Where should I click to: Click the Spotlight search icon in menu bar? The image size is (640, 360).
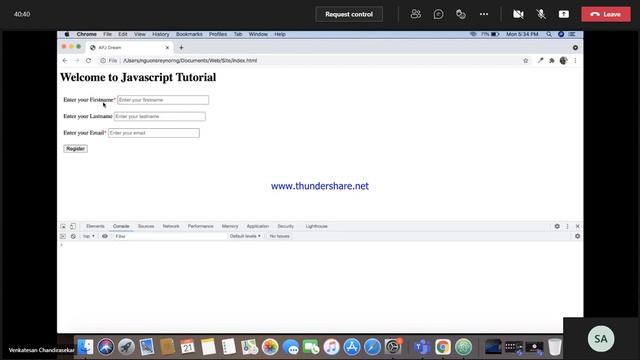[549, 34]
